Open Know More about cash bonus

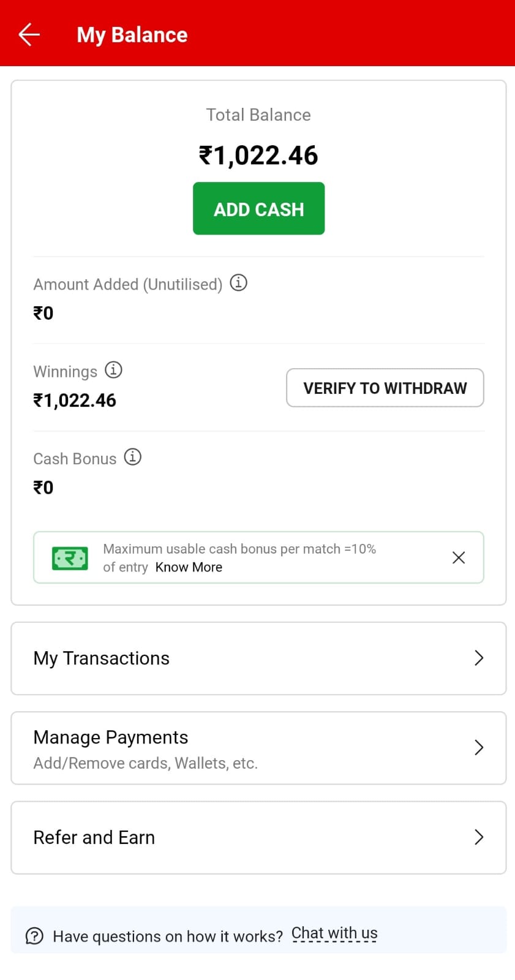189,567
